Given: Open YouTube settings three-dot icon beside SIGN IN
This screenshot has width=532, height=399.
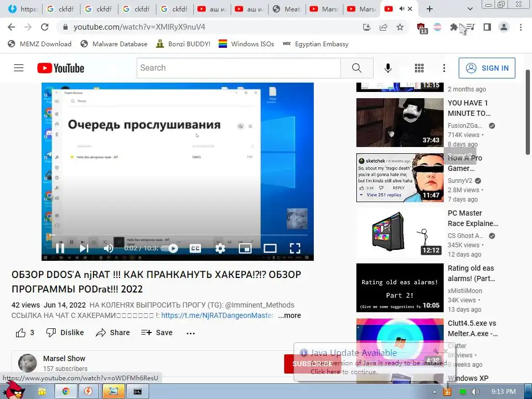Looking at the screenshot, I should pos(444,68).
